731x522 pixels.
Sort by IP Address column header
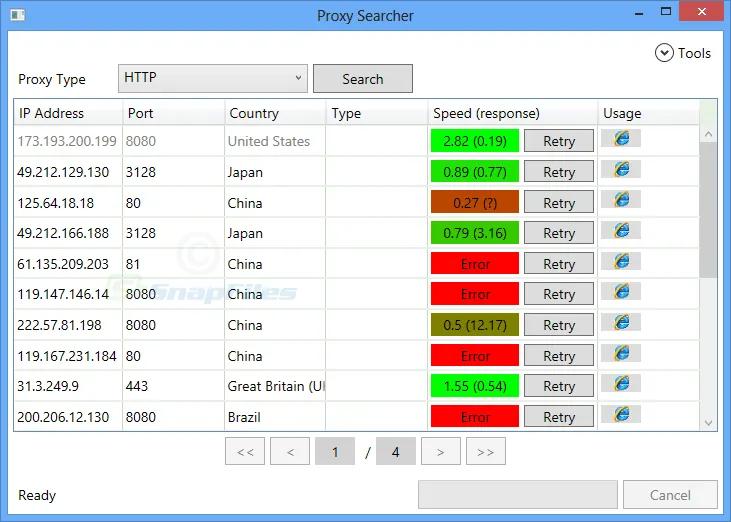[x=68, y=113]
